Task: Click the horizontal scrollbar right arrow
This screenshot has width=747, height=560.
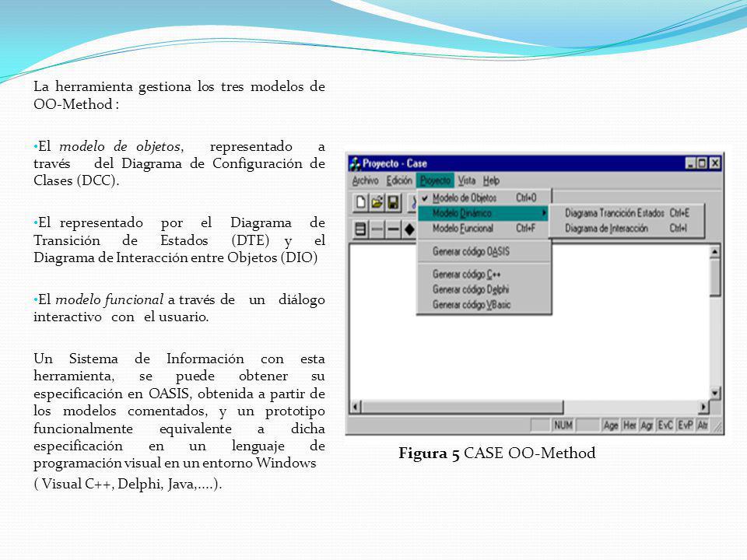Action: [x=703, y=407]
